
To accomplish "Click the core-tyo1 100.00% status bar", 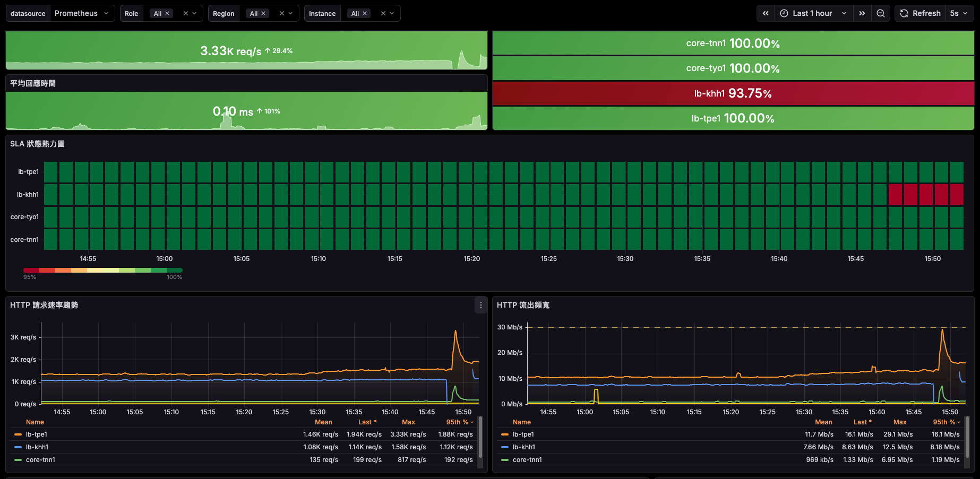I will click(x=733, y=68).
